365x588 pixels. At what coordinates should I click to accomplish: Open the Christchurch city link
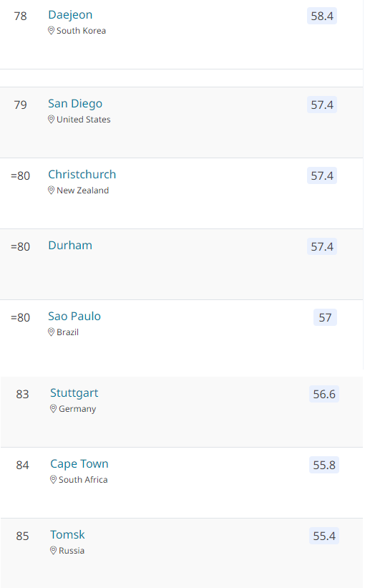(82, 174)
